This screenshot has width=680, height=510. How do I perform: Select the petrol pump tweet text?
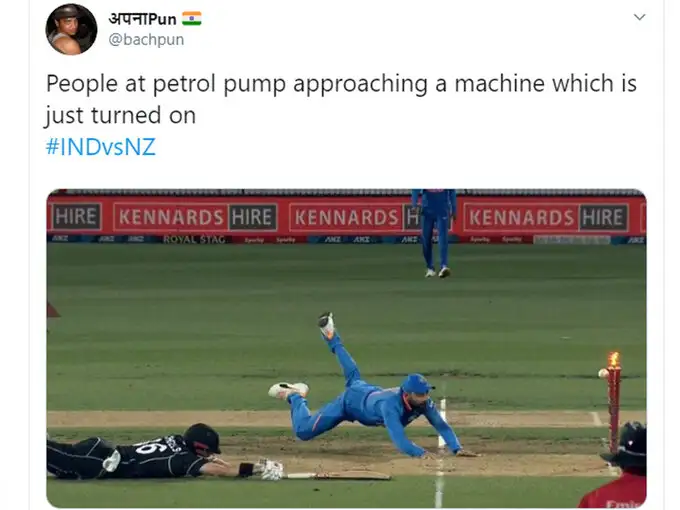pyautogui.click(x=341, y=99)
